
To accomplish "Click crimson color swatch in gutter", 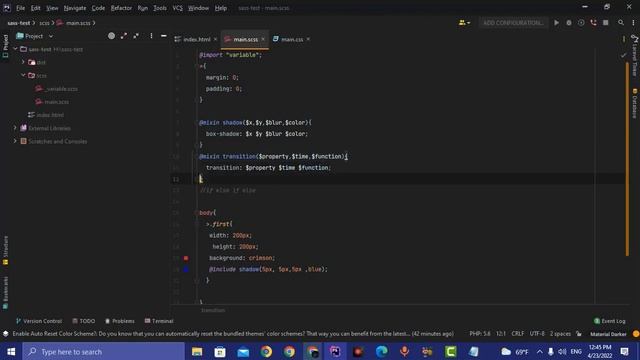I will pos(186,258).
